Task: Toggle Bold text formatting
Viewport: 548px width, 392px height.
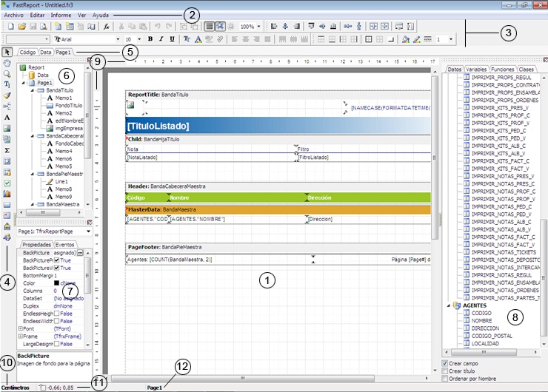Action: pos(150,39)
